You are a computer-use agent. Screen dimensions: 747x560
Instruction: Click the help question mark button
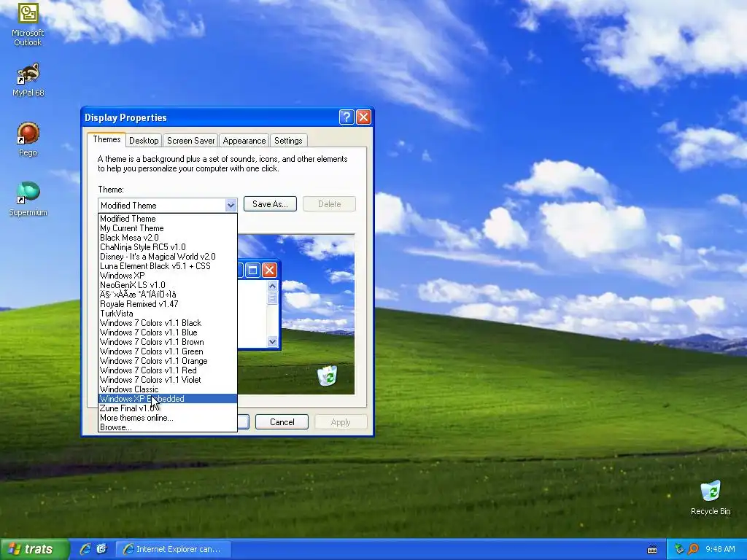[x=347, y=117]
